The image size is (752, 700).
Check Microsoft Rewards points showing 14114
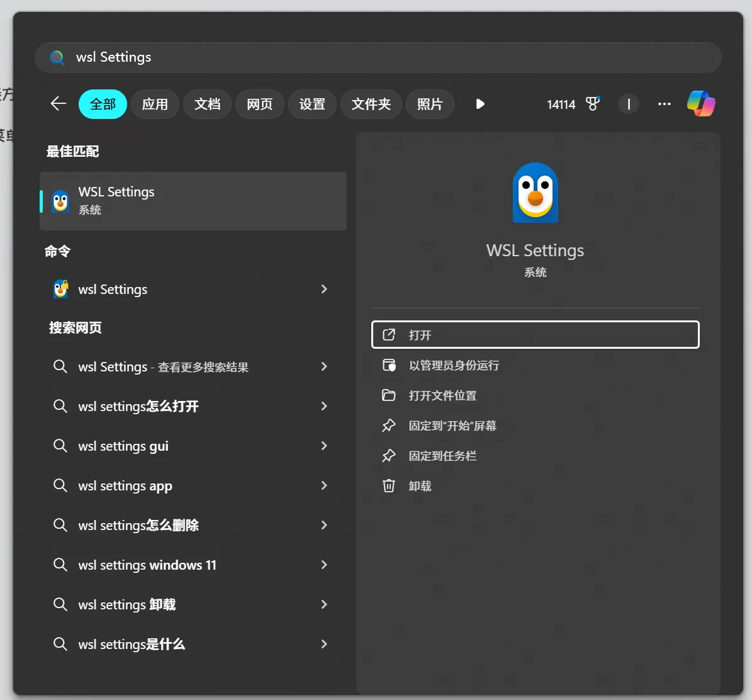[571, 104]
